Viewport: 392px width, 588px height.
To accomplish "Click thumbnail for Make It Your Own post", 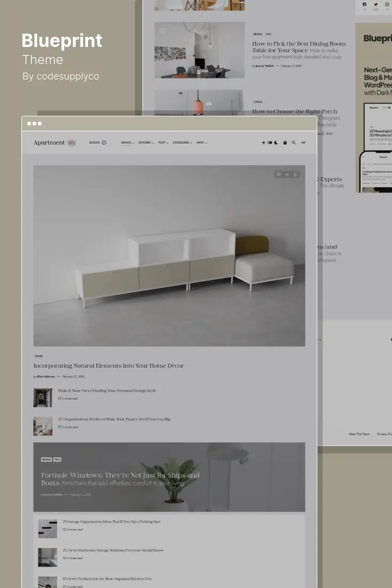I will (43, 398).
